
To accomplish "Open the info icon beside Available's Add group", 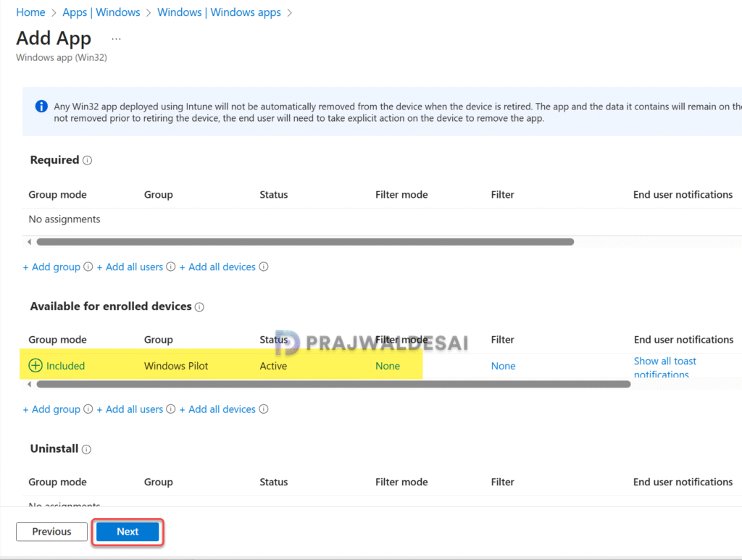I will click(88, 409).
